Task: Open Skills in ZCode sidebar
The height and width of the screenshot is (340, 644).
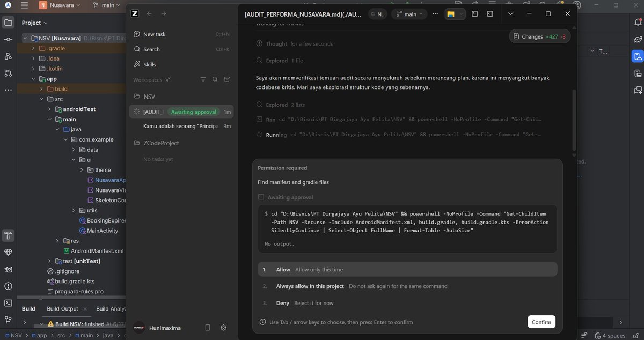Action: (181, 64)
